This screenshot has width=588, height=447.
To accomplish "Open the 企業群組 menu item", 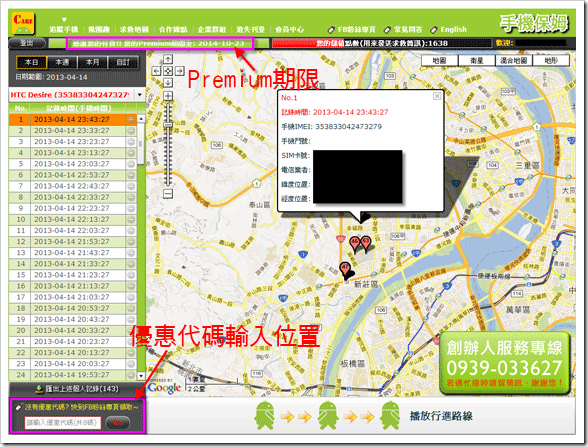I will (x=212, y=30).
